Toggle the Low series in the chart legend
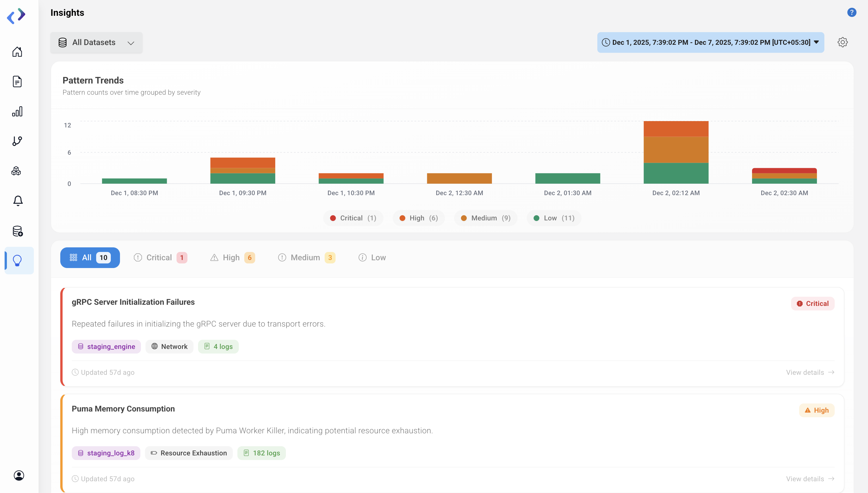Viewport: 868px width, 493px height. 554,218
